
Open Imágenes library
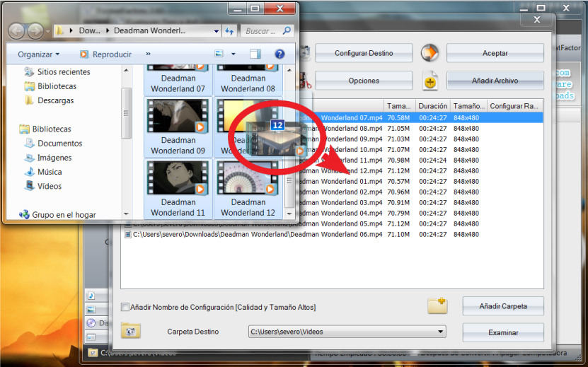(48, 158)
